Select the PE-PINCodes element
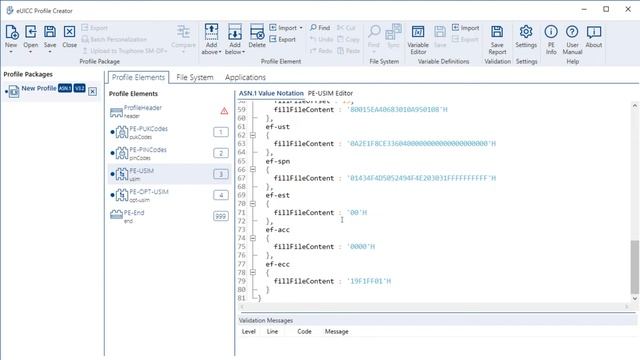The height and width of the screenshot is (360, 640). point(169,153)
